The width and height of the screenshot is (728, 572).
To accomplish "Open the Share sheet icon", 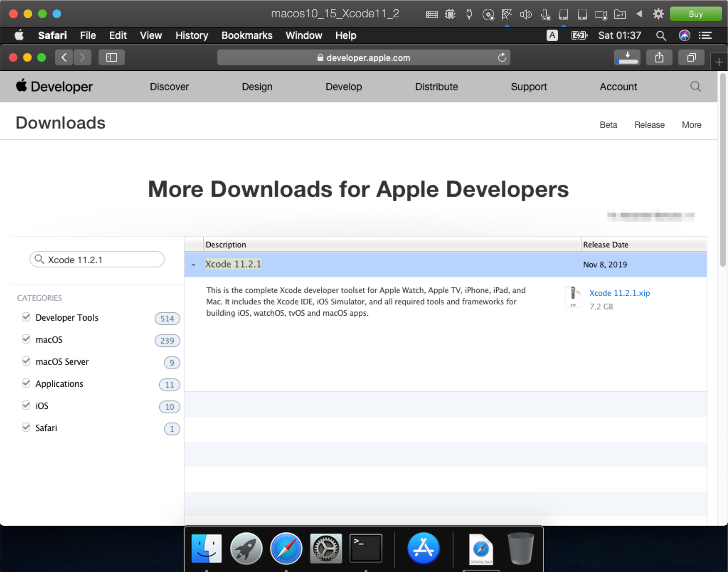I will [659, 58].
